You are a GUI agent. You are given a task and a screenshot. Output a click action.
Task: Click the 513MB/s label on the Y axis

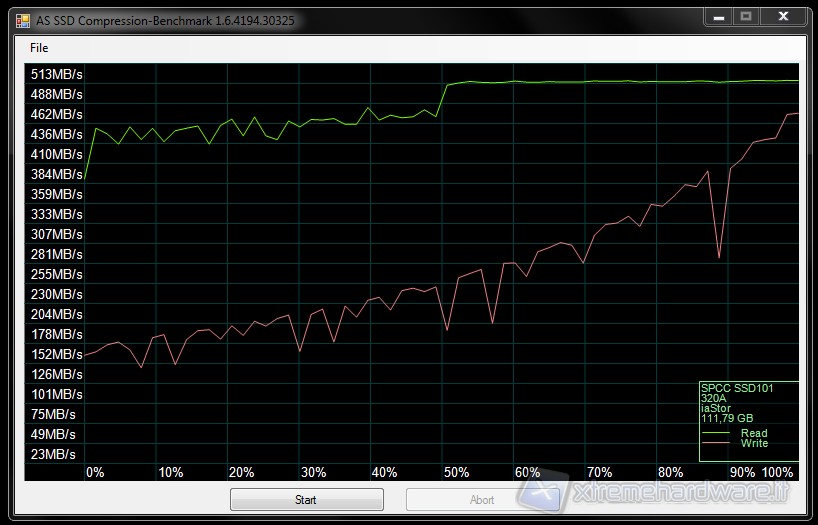(x=57, y=74)
